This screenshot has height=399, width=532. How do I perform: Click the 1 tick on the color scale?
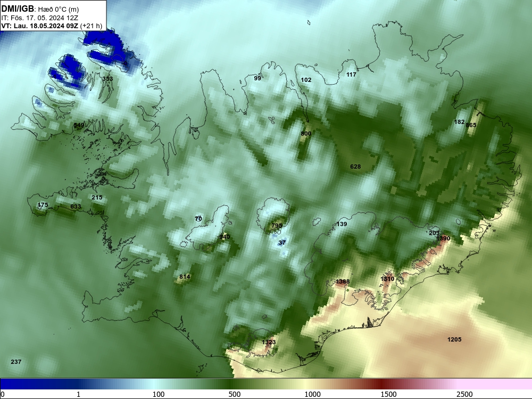[78, 394]
